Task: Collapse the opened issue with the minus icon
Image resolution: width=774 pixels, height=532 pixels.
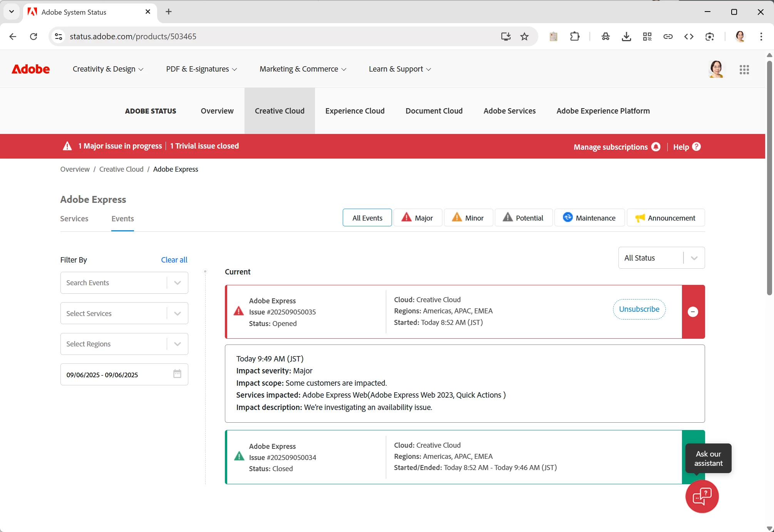Action: [693, 312]
